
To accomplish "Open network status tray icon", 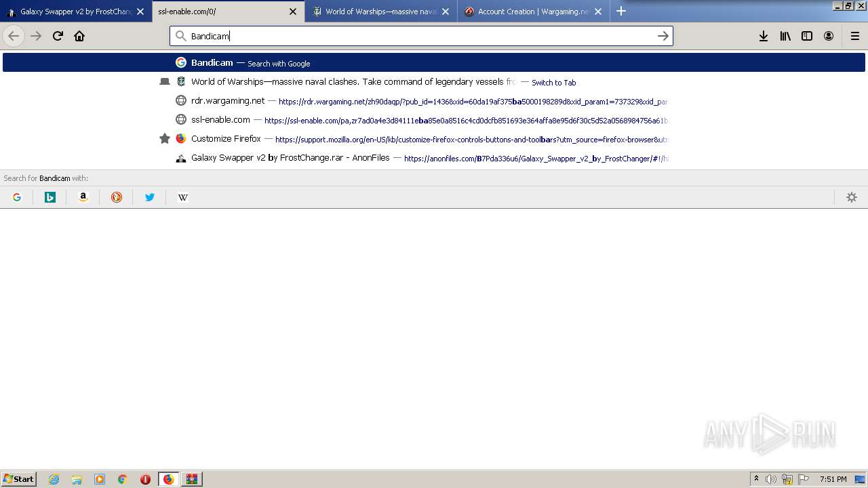I will pyautogui.click(x=787, y=479).
